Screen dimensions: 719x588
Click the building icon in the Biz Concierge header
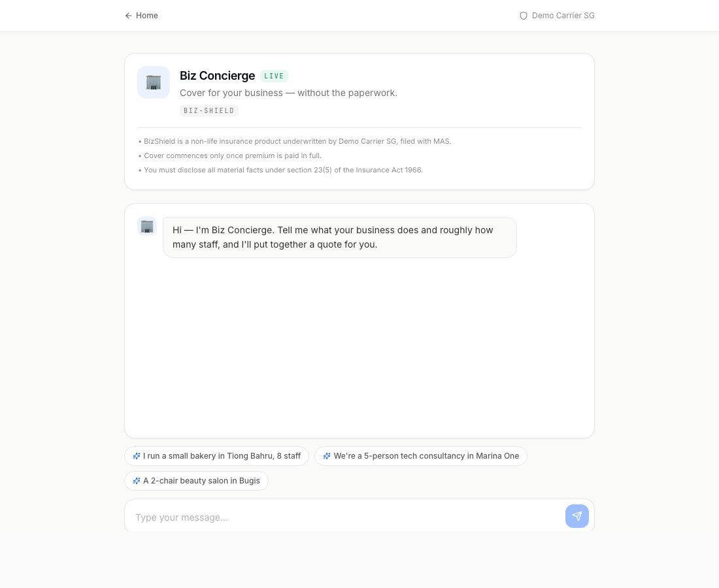[x=154, y=82]
